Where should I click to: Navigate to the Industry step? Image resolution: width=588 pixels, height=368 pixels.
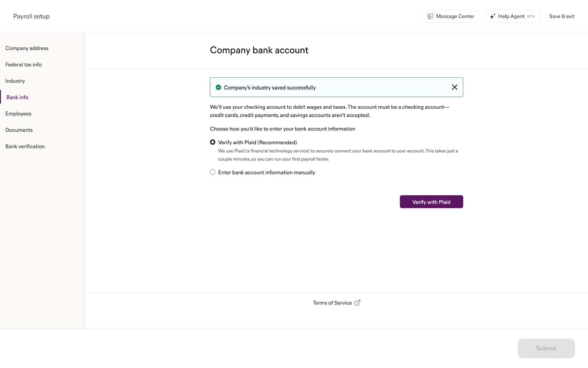point(15,81)
